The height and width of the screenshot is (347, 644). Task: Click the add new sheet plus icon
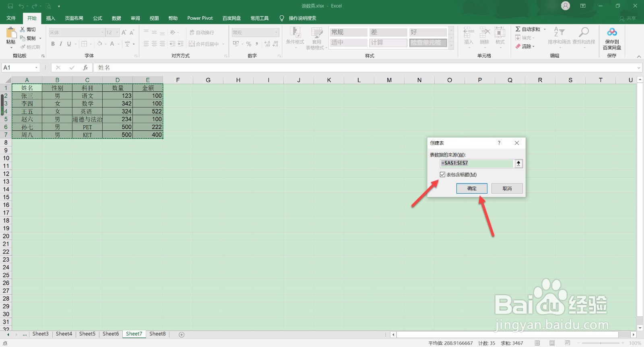pyautogui.click(x=182, y=335)
